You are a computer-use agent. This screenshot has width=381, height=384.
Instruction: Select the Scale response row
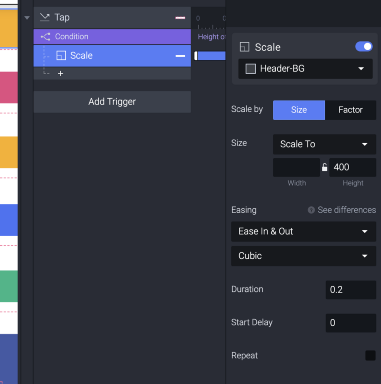[112, 56]
